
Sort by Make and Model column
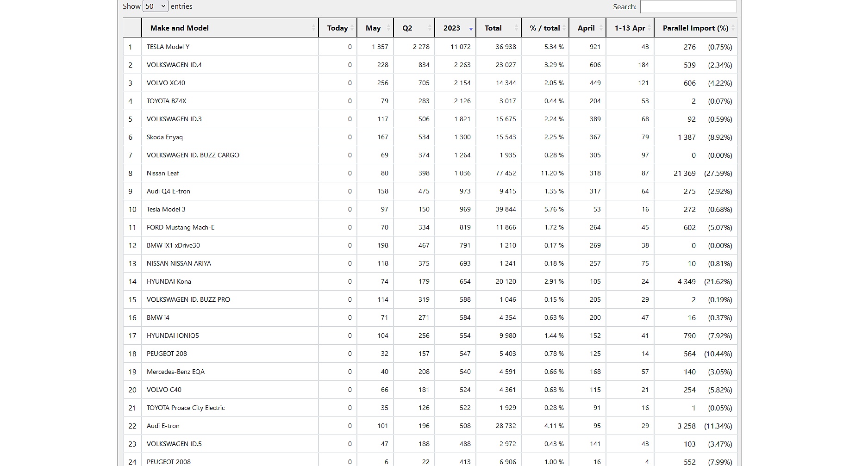click(x=230, y=28)
